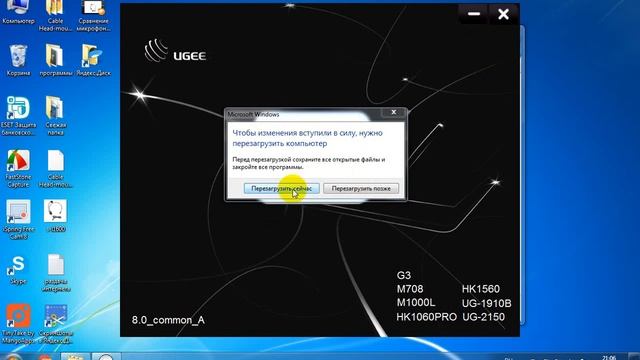Select the Свежая папка folder icon

tap(56, 116)
